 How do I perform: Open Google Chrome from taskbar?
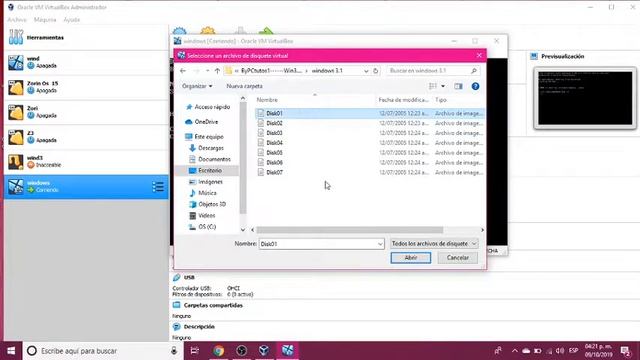(x=219, y=351)
